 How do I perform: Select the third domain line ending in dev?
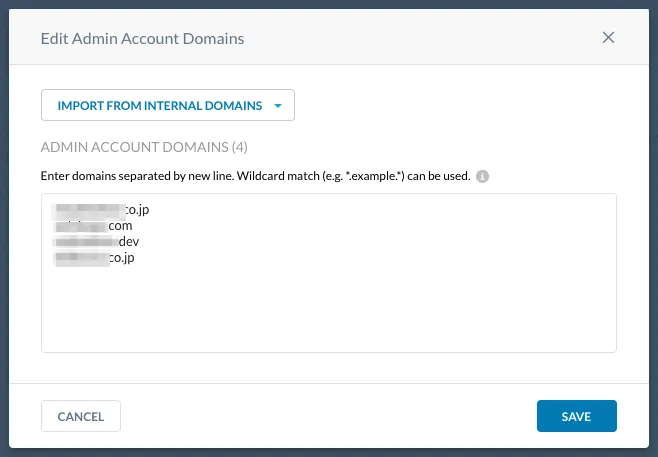pyautogui.click(x=128, y=242)
